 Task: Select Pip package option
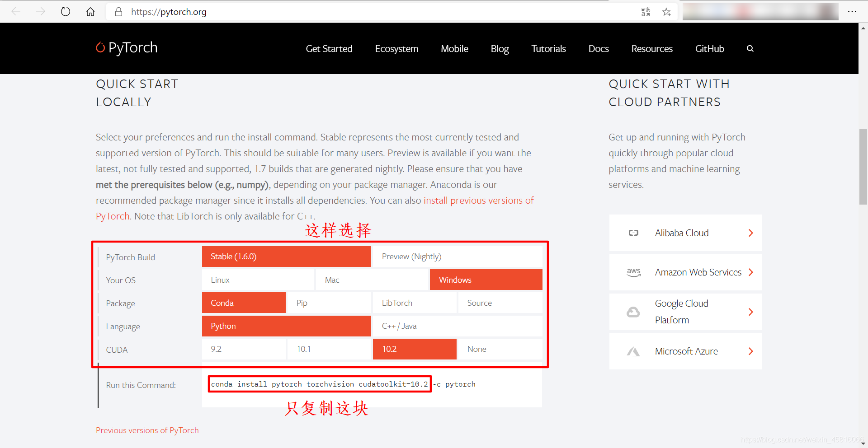click(329, 303)
